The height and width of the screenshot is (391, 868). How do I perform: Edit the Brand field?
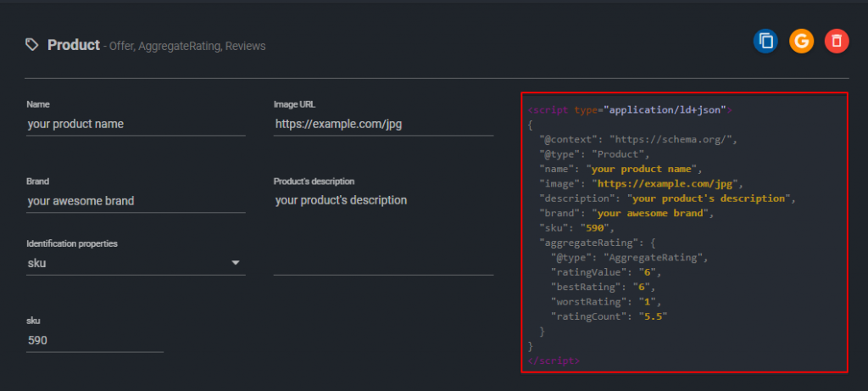tap(136, 201)
